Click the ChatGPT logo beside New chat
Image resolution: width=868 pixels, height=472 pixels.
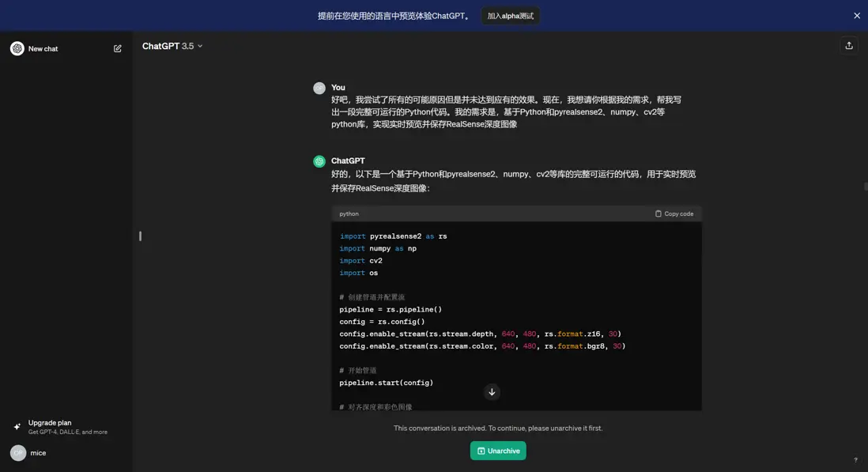[x=17, y=49]
